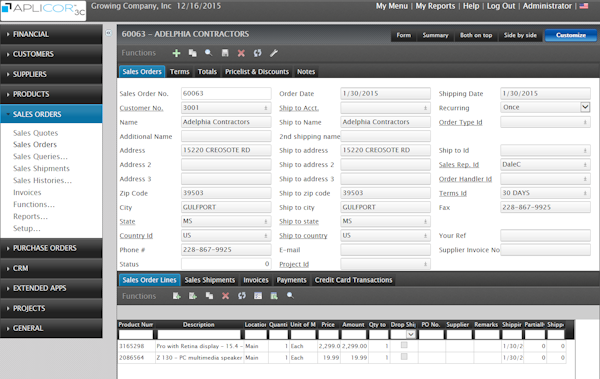Click the Both on top layout button
The width and height of the screenshot is (600, 379).
click(x=476, y=35)
